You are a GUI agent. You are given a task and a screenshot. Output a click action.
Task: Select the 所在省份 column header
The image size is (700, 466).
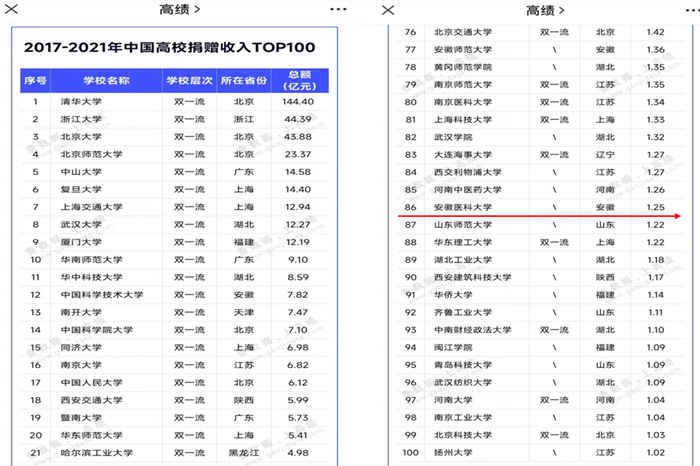pos(244,80)
